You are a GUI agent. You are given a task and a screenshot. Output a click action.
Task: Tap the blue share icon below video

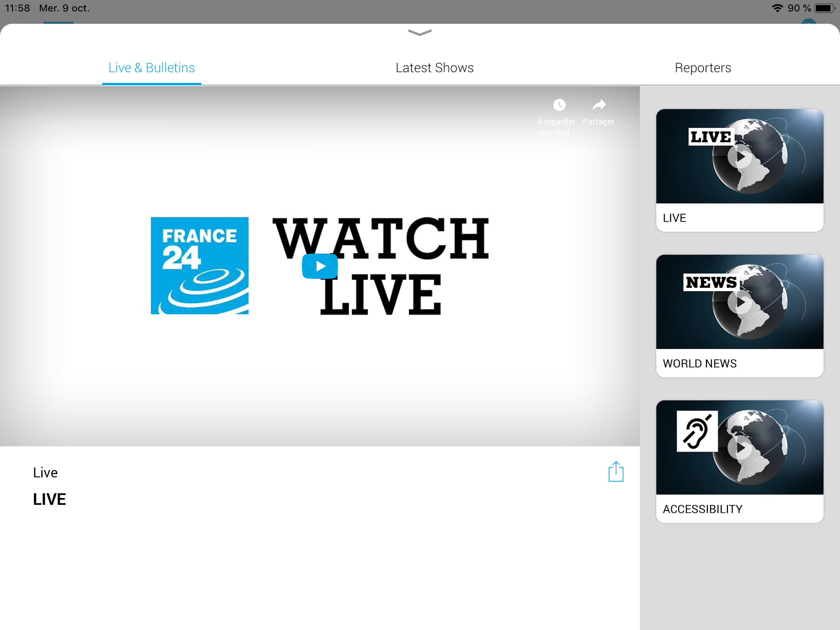pyautogui.click(x=616, y=472)
